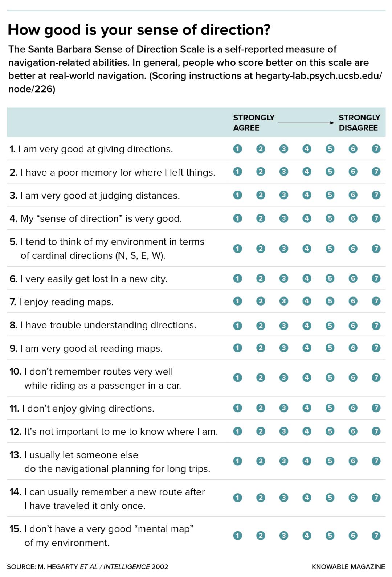Click the Strongly Agree column header
The width and height of the screenshot is (392, 577).
click(254, 123)
